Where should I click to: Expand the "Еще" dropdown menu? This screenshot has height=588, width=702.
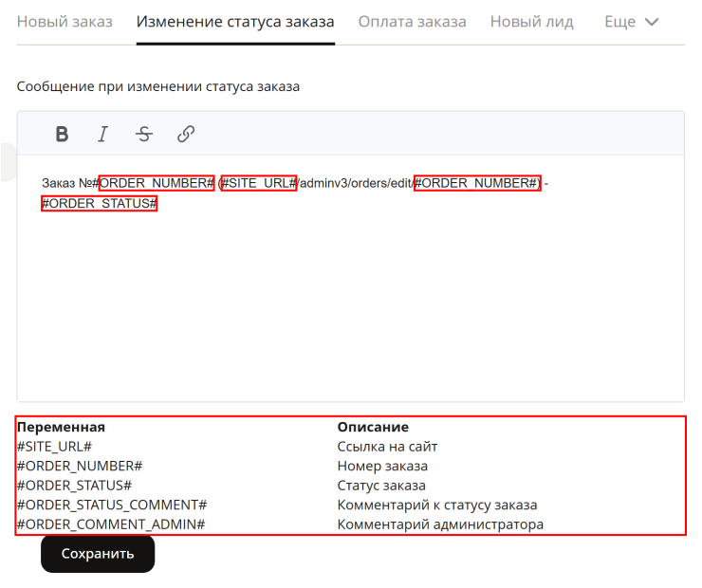[631, 22]
